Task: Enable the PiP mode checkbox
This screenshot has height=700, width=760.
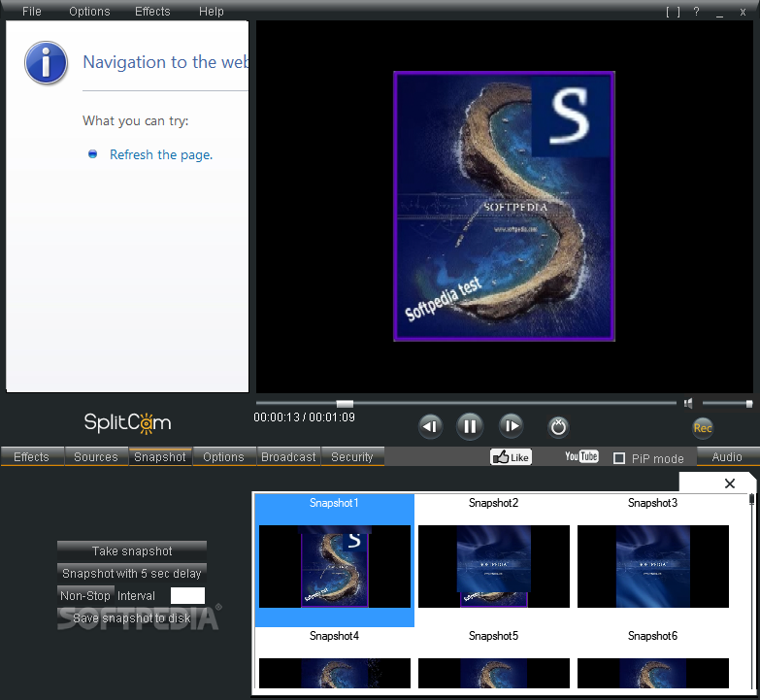Action: pos(619,458)
